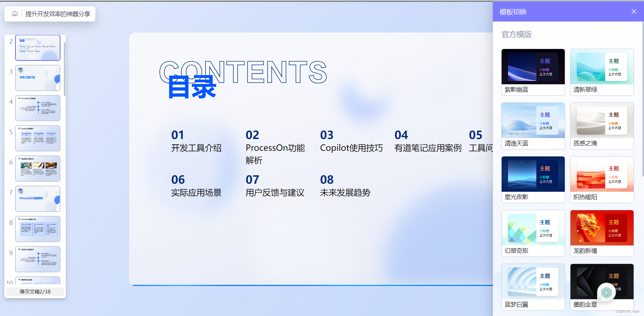Open slide 5 thumbnail
This screenshot has width=644, height=316.
coord(38,138)
